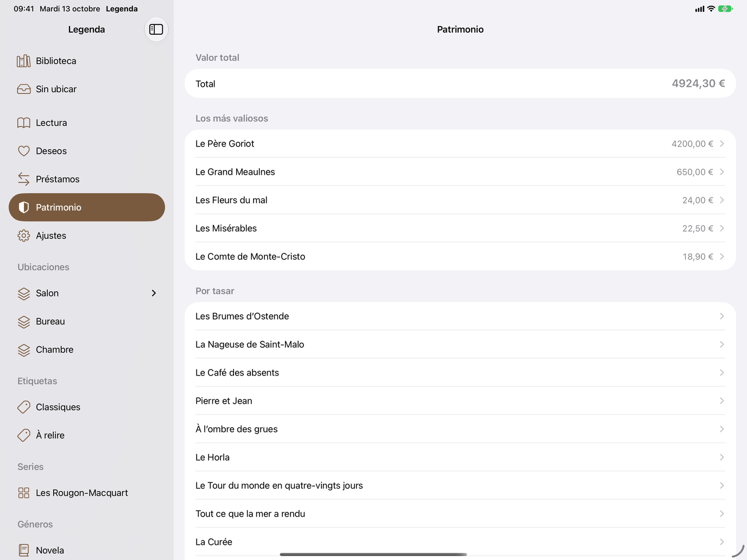Click the 4200,00 € price value
This screenshot has height=560, width=747.
[x=692, y=144]
